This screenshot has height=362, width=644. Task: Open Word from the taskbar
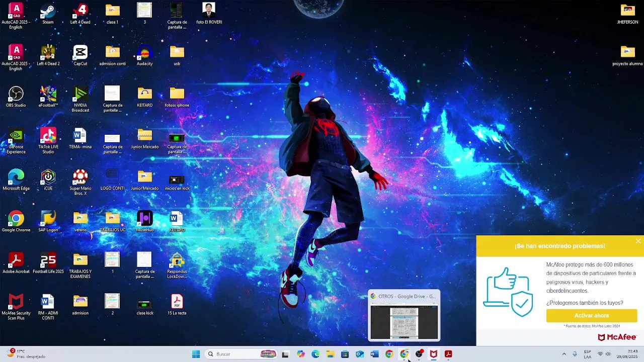click(x=374, y=354)
